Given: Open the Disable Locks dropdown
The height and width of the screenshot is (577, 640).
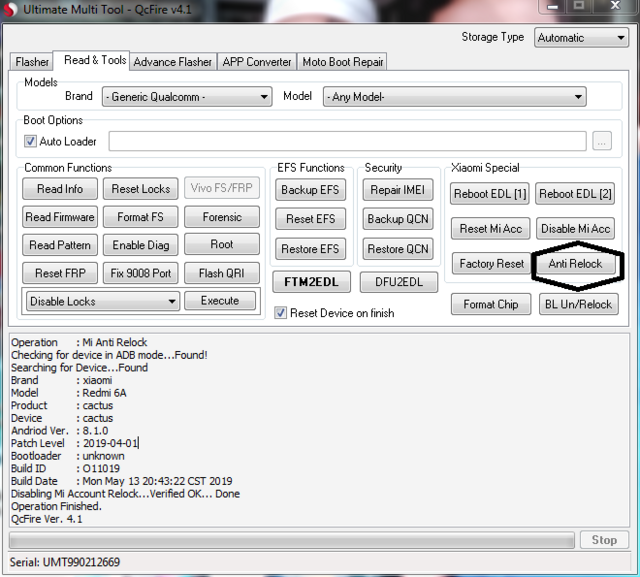Looking at the screenshot, I should (x=102, y=301).
